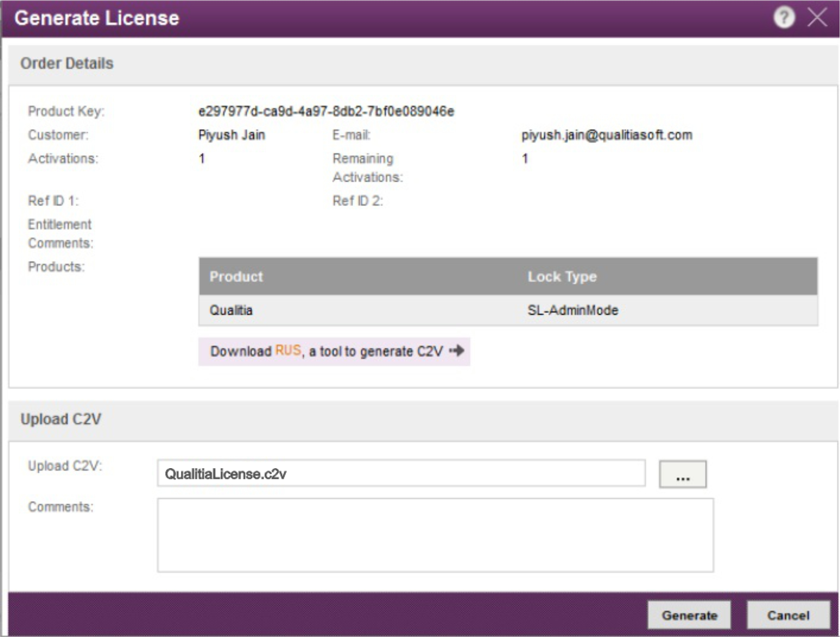Open the RUS download link
Screen dimensions: 840x637
click(x=288, y=350)
